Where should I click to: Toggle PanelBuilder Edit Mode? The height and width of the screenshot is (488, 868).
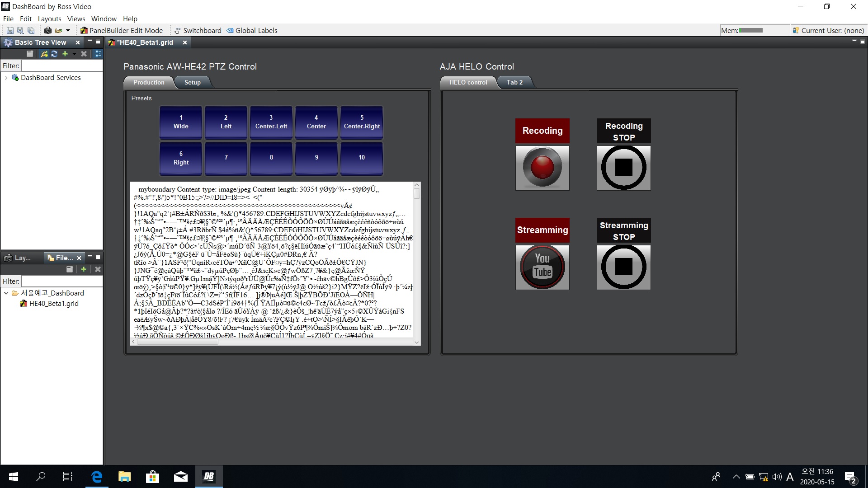pyautogui.click(x=122, y=30)
